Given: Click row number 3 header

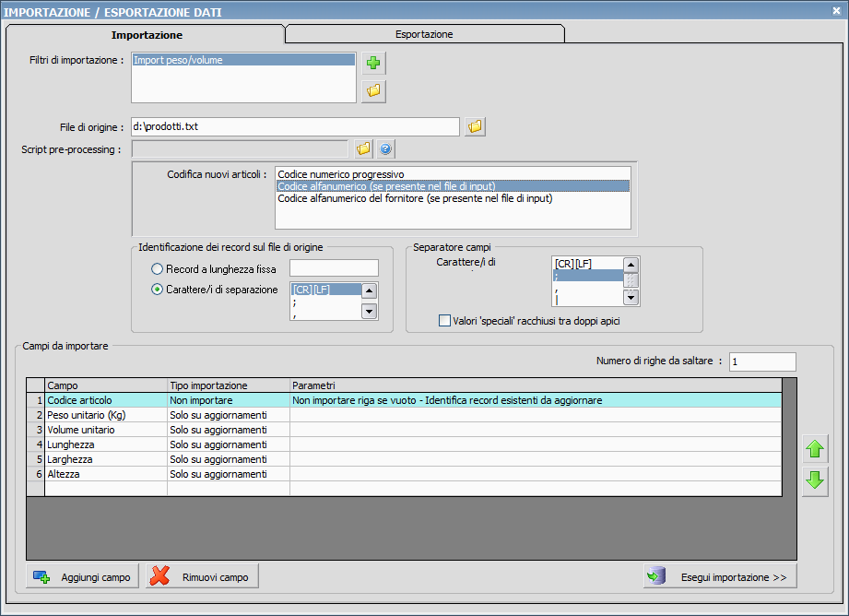Looking at the screenshot, I should (x=36, y=430).
